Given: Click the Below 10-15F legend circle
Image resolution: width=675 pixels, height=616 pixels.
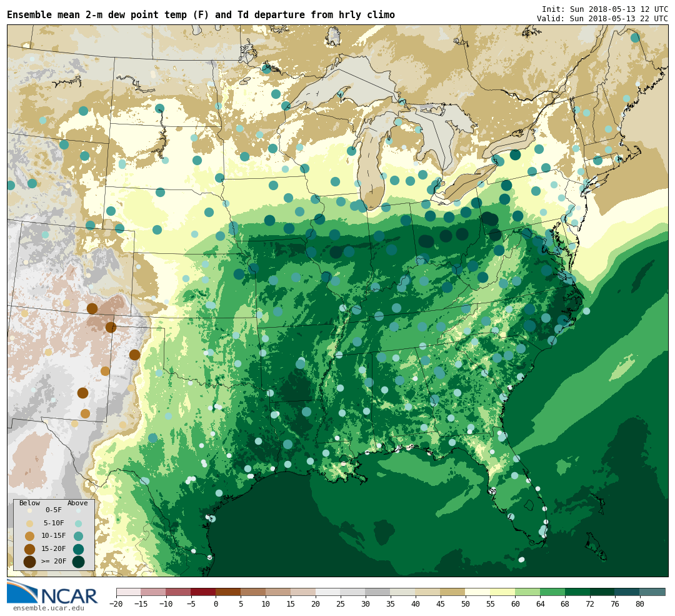Looking at the screenshot, I should 30,537.
